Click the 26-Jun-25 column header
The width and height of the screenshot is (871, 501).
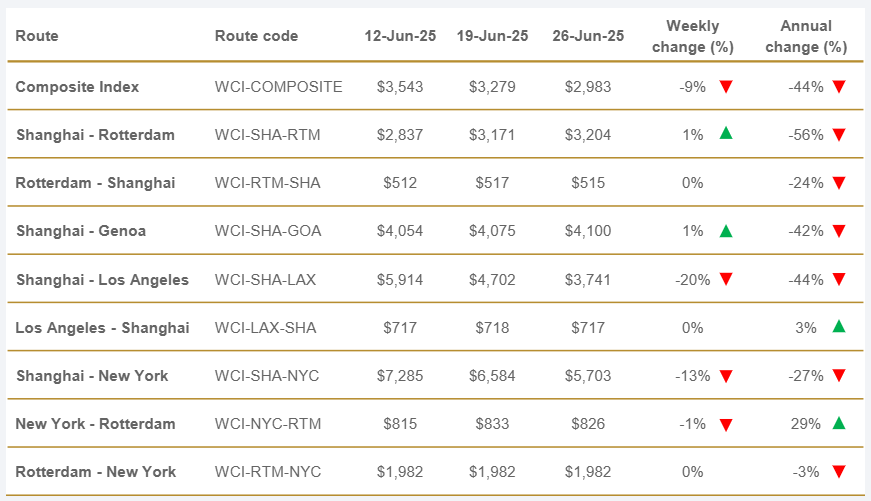588,36
